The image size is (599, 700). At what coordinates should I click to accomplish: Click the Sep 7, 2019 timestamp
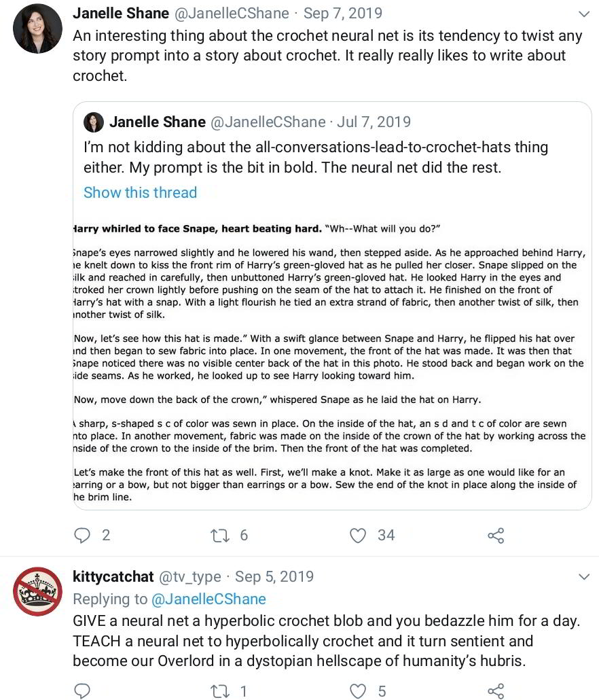[342, 14]
